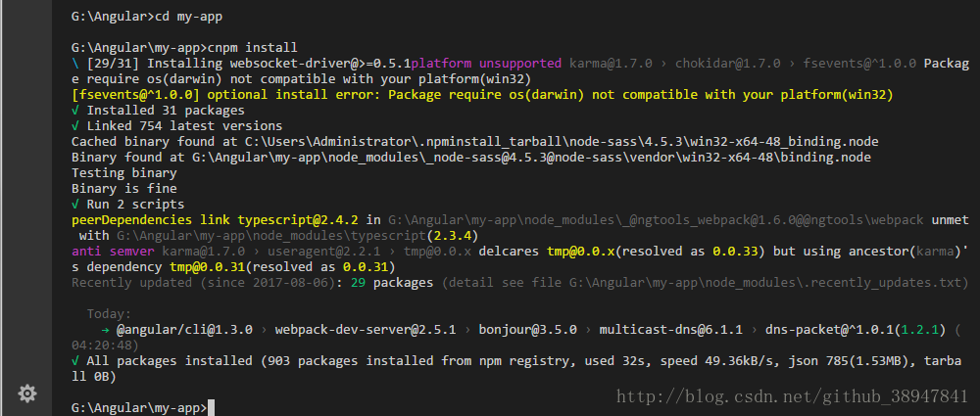Click the command prompt line 'G:\Angular\my-app>' at bottom

pyautogui.click(x=139, y=408)
